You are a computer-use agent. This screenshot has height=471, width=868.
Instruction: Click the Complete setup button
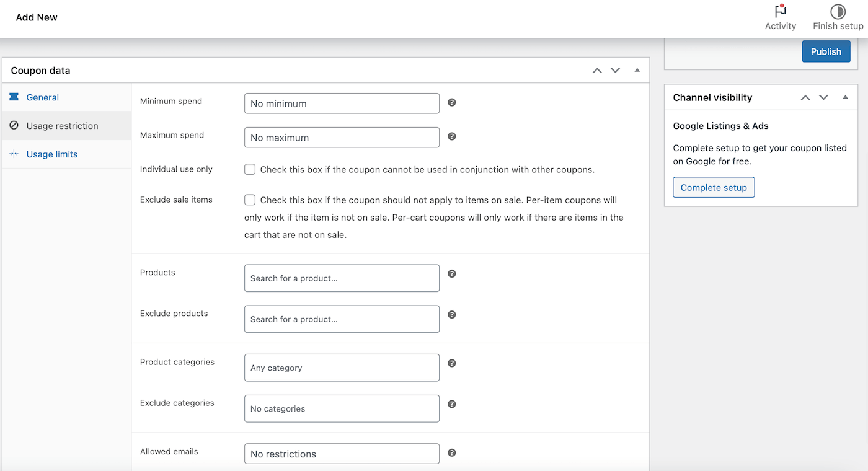pyautogui.click(x=714, y=187)
